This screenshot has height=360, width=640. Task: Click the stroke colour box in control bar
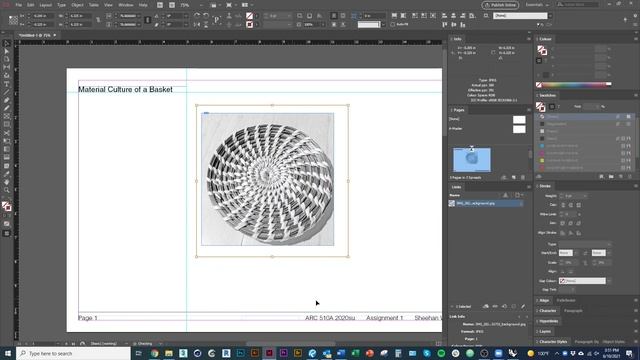(x=249, y=25)
